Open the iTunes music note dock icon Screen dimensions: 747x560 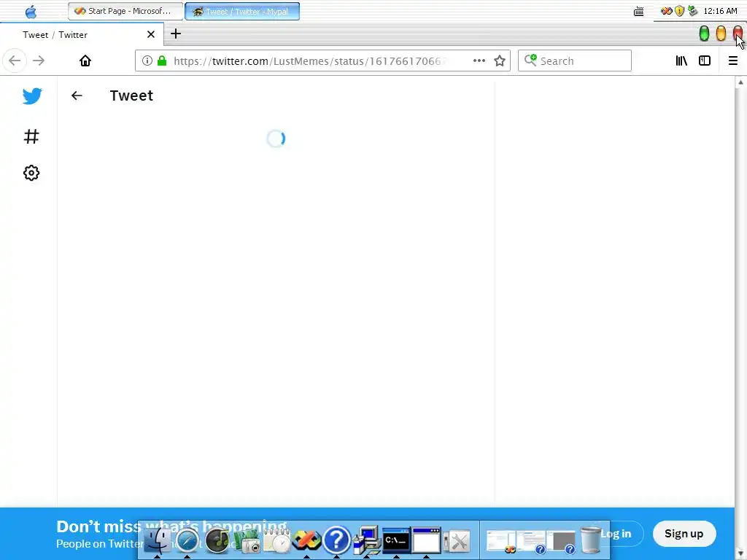tap(217, 541)
